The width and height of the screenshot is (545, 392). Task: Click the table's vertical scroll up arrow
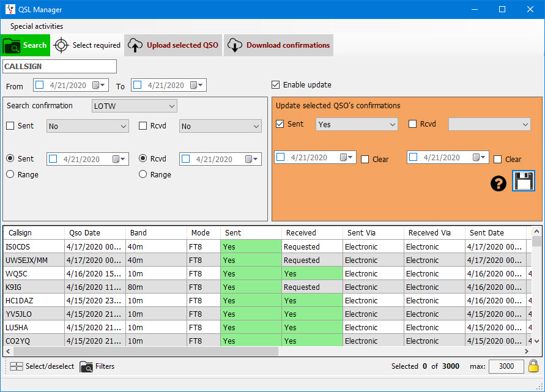tap(536, 231)
